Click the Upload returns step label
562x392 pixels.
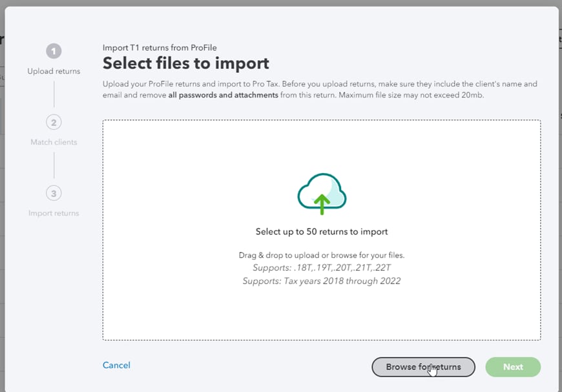click(x=54, y=71)
